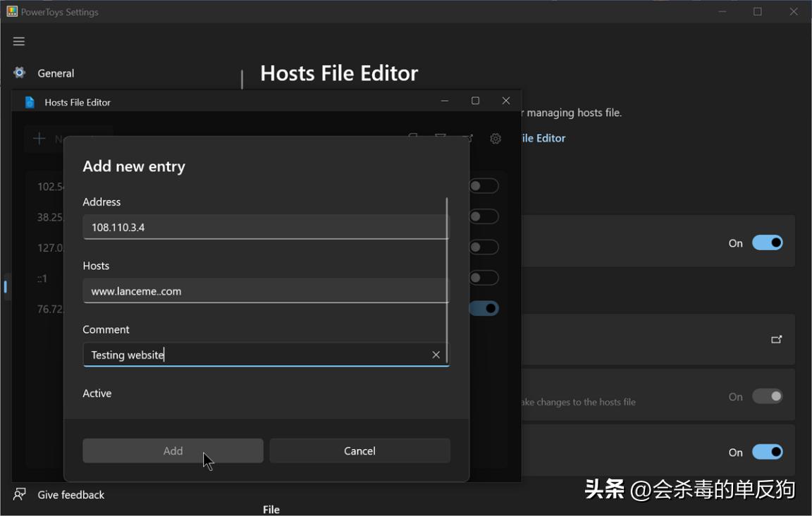Turn off the top On toggle in PowerToys settings
This screenshot has width=812, height=516.
point(767,243)
